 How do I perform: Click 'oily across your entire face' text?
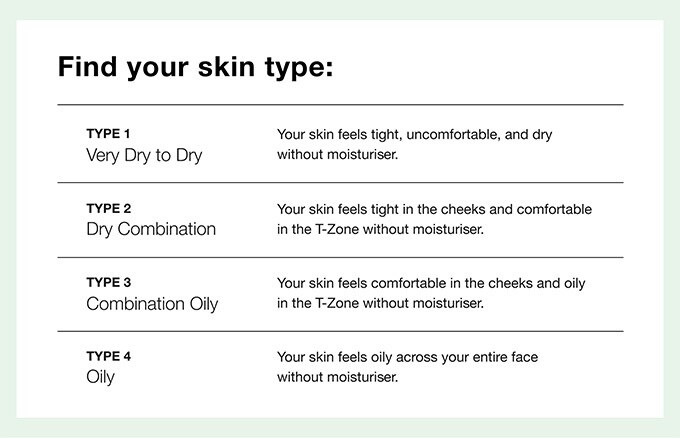[454, 357]
